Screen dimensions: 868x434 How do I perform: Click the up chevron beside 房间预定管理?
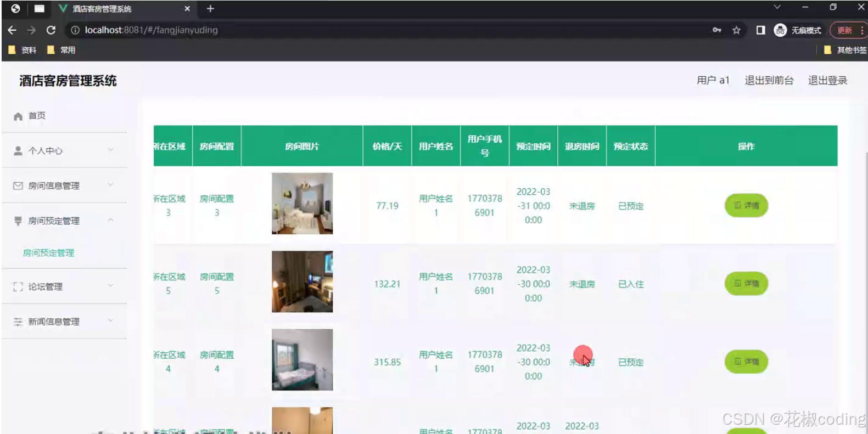click(110, 219)
